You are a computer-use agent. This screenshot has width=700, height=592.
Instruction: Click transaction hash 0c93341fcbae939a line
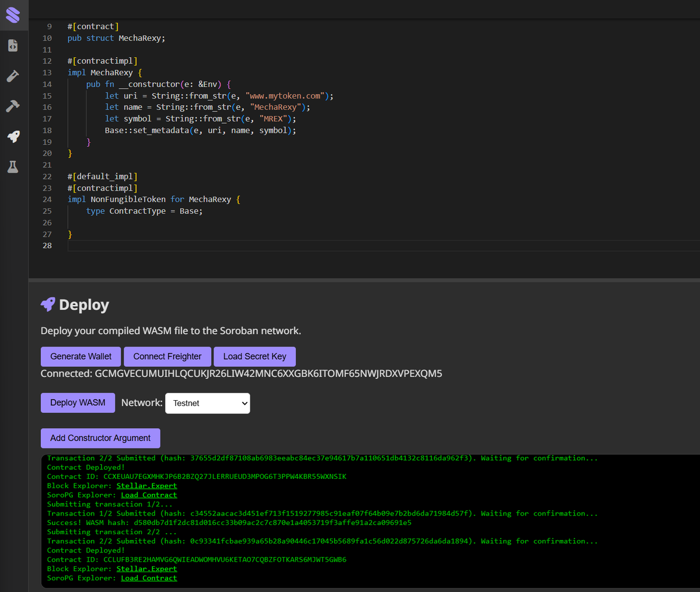pos(323,541)
